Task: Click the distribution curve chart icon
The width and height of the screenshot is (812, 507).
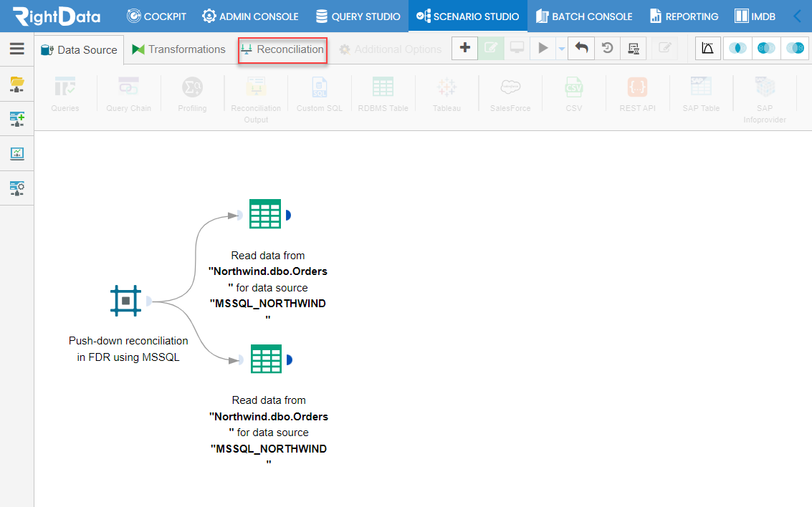Action: coord(707,48)
